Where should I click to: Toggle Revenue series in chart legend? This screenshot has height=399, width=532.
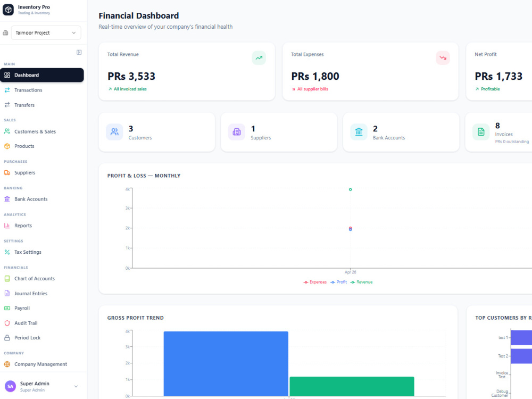tap(361, 282)
